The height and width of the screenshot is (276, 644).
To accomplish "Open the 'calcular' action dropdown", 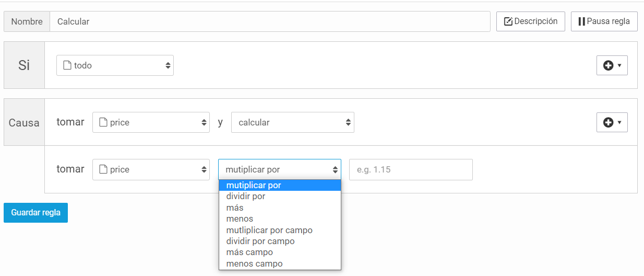I will point(292,122).
